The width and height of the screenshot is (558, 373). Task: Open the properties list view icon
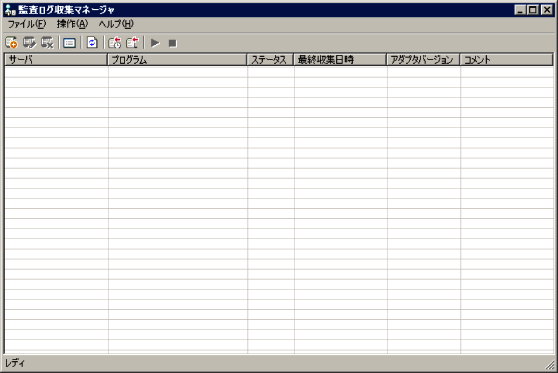(x=69, y=43)
